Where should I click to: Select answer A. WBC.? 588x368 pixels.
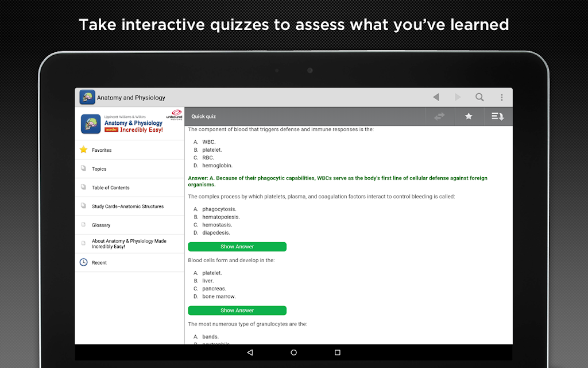205,142
